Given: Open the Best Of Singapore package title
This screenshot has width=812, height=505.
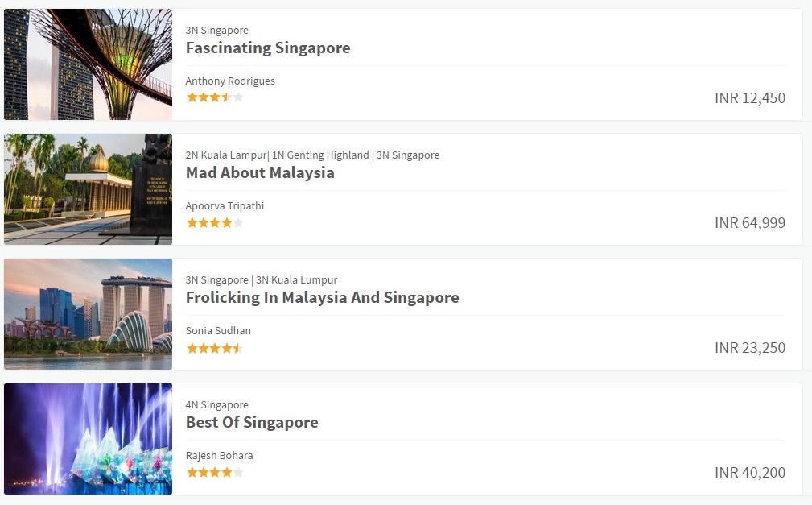Looking at the screenshot, I should 252,423.
